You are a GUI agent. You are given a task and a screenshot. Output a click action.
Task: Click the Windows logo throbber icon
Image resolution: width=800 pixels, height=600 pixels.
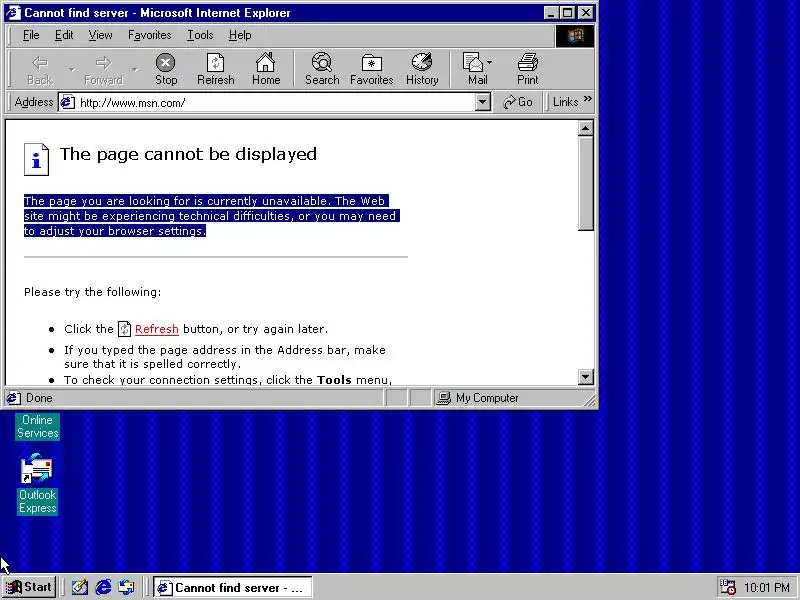tap(574, 36)
